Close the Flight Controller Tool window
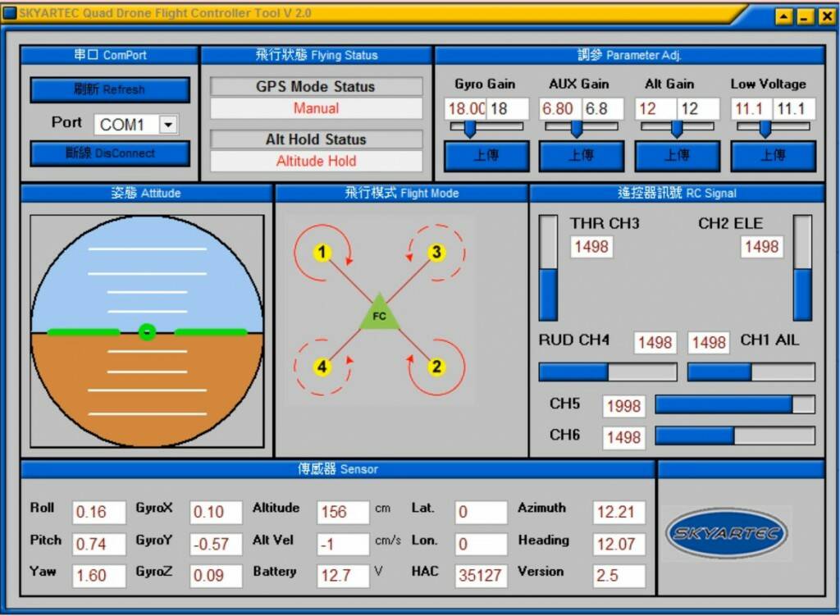The height and width of the screenshot is (616, 840). [x=827, y=16]
